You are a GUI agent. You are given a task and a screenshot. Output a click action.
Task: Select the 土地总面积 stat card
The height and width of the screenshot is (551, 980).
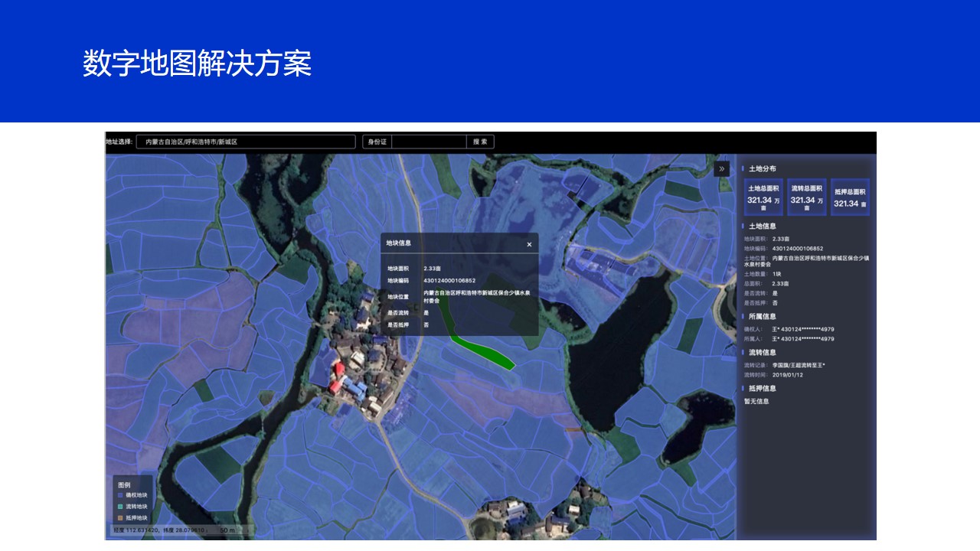(763, 197)
